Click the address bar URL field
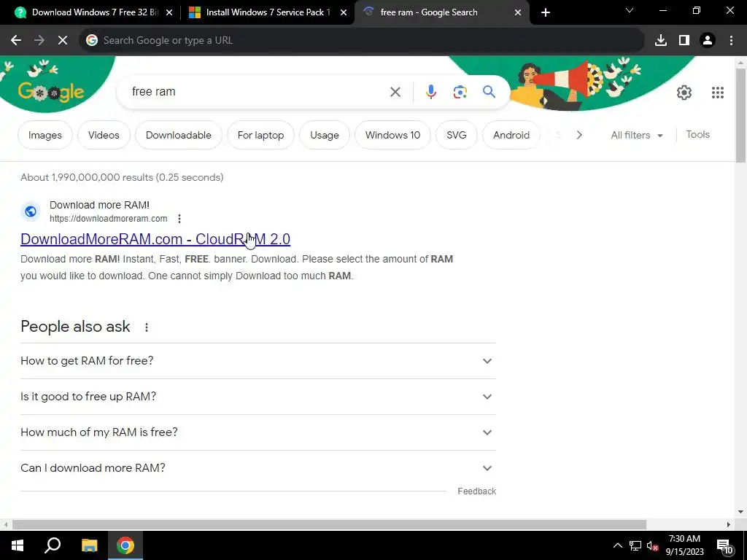Viewport: 747px width, 560px height. pyautogui.click(x=362, y=41)
